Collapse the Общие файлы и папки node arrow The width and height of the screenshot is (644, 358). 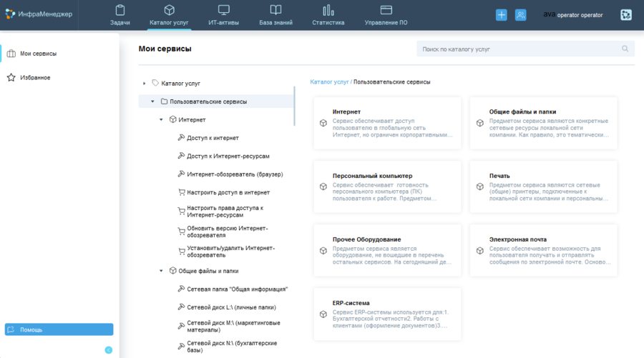(x=161, y=271)
